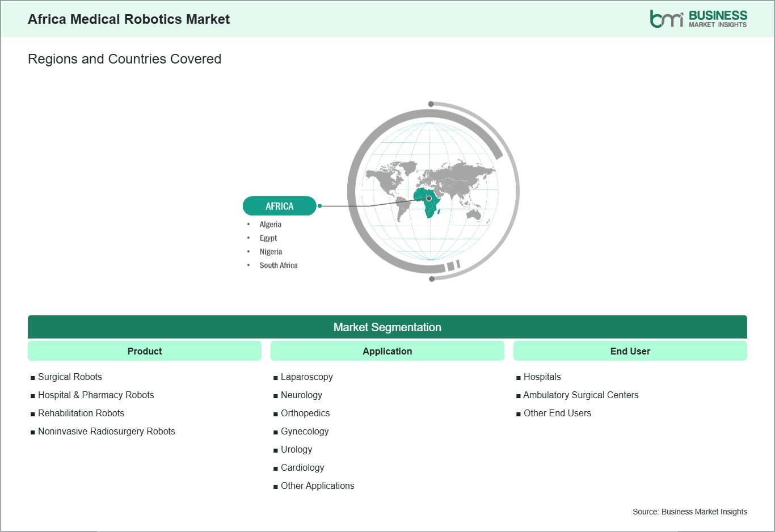Select Egypt in the country list
Image resolution: width=775 pixels, height=532 pixels.
(x=268, y=238)
